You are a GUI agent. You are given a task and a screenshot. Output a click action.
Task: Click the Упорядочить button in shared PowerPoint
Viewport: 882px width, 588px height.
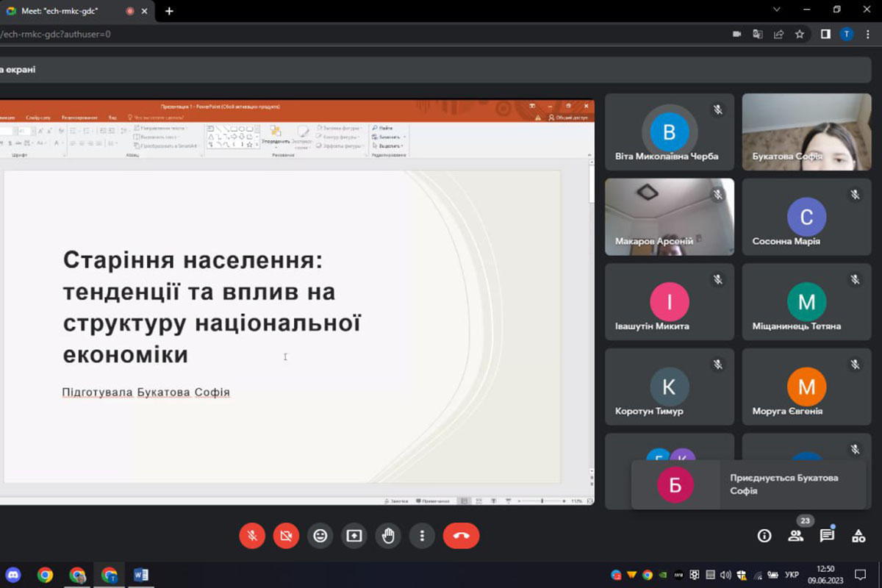click(276, 136)
